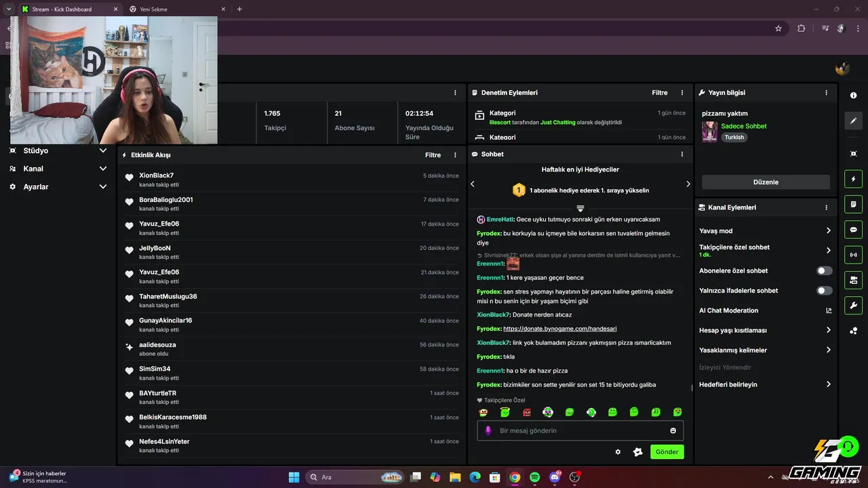Toggle Yalnızca ifadelerle sohbet switch
This screenshot has width=868, height=488.
pyautogui.click(x=824, y=291)
